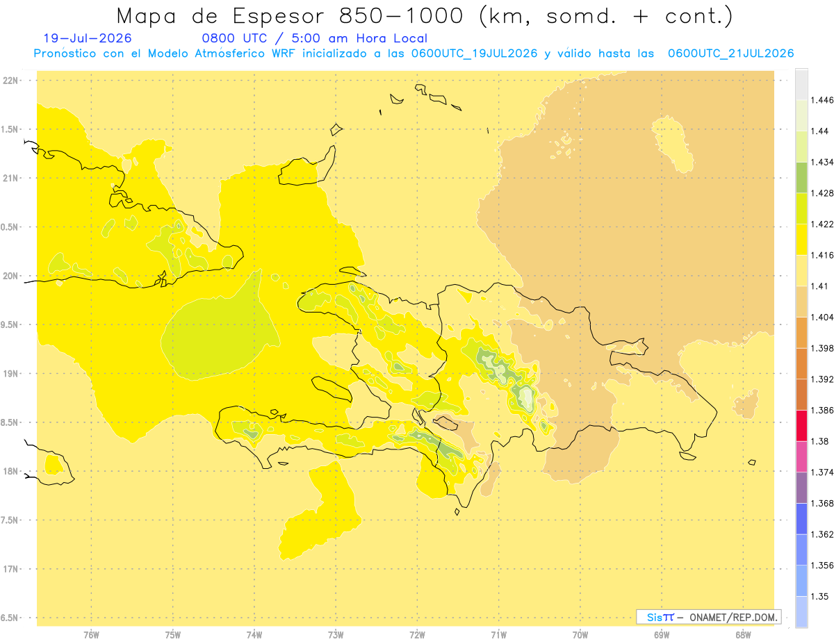Click the legend value "1.392"
Viewport: 834px width, 644px height.
822,379
